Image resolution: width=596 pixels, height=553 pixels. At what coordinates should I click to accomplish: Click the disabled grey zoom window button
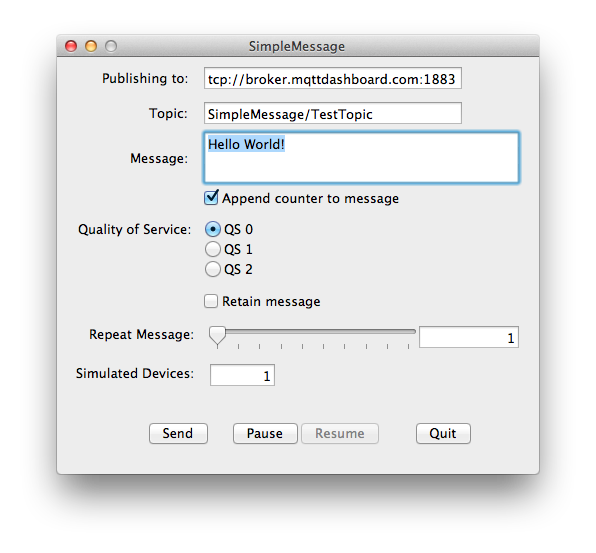click(x=111, y=46)
